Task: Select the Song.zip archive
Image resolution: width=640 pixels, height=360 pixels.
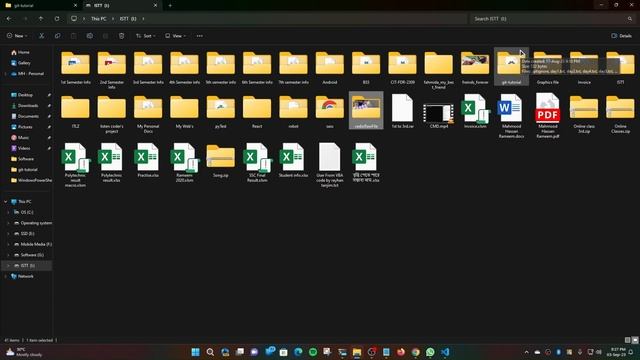Action: tap(220, 160)
